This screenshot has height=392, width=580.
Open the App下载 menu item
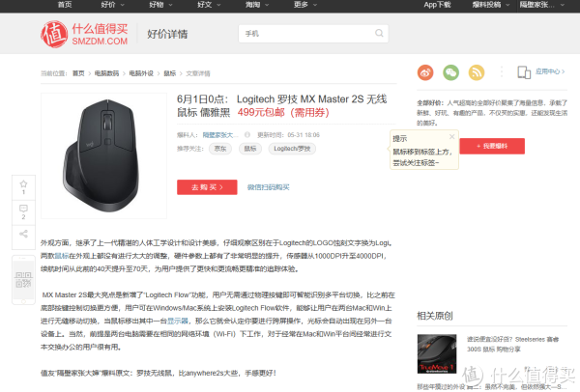coord(437,5)
